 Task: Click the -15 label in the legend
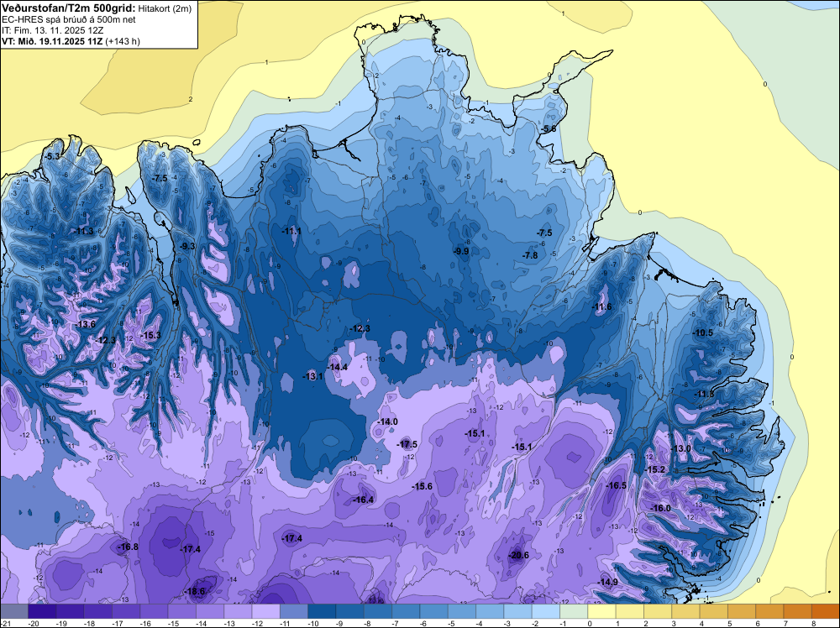[x=175, y=623]
